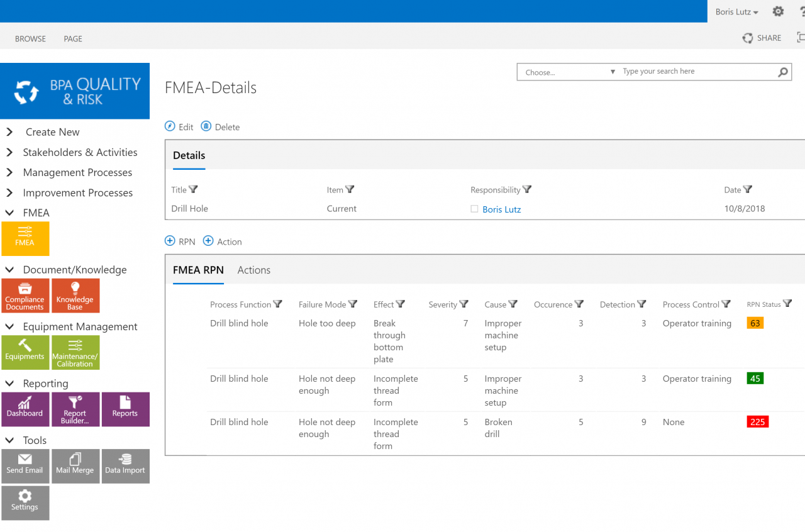Image resolution: width=805 pixels, height=532 pixels.
Task: Open the yellow FMEA tile
Action: pos(25,238)
